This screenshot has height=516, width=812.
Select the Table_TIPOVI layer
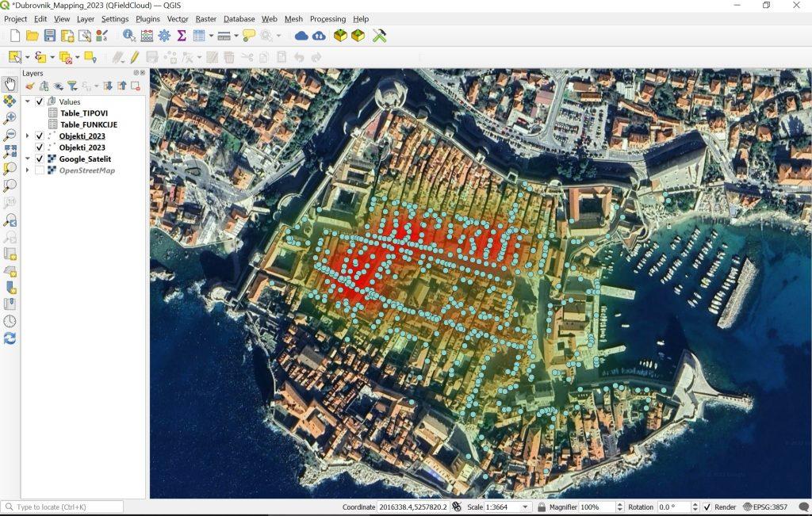coord(84,113)
